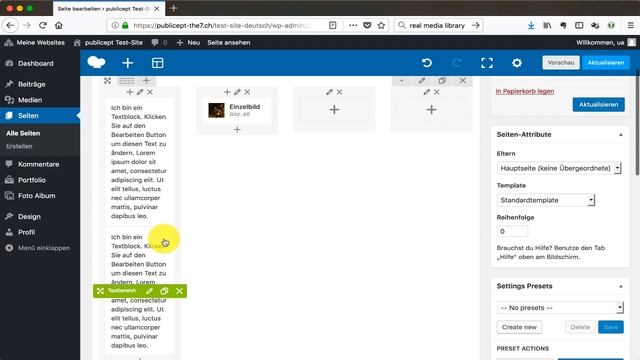Clone the row with duplicate icon
The width and height of the screenshot is (640, 360).
pos(442,80)
